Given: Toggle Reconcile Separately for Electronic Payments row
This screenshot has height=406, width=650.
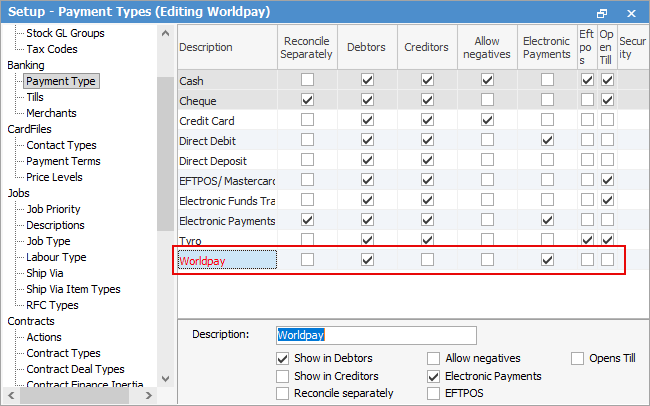Looking at the screenshot, I should pyautogui.click(x=307, y=220).
